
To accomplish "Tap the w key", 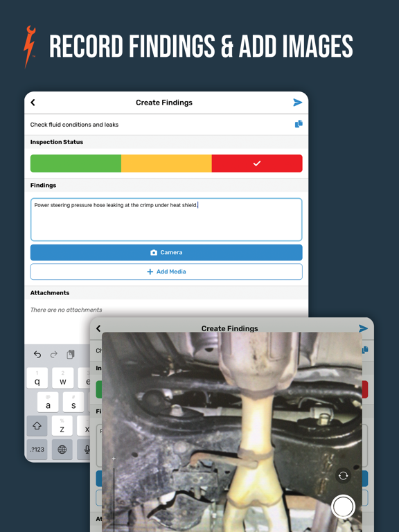I will [x=63, y=378].
